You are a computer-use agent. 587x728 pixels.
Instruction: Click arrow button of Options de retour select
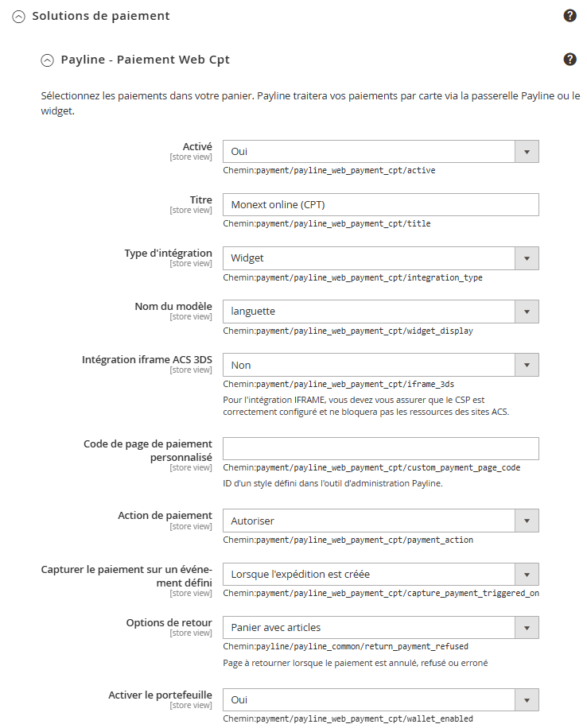(x=527, y=627)
